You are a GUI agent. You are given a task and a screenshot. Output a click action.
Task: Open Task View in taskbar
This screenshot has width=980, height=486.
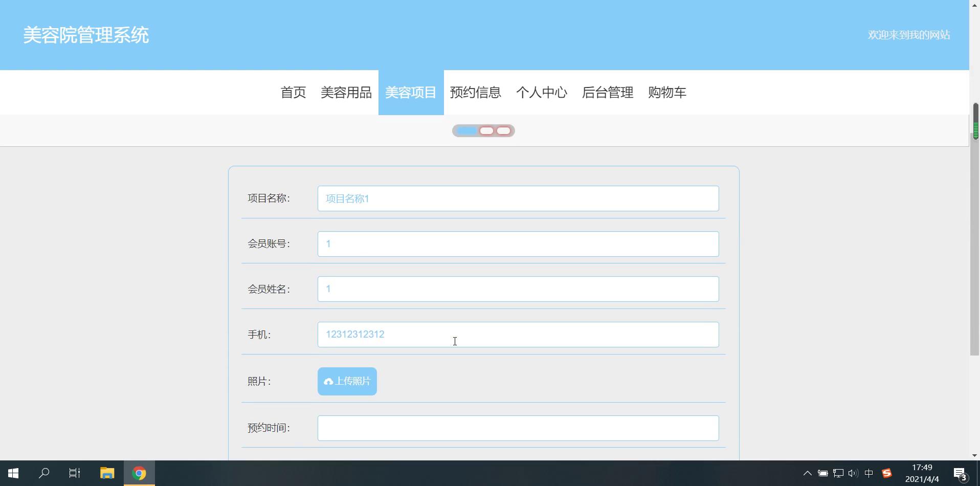click(x=75, y=473)
